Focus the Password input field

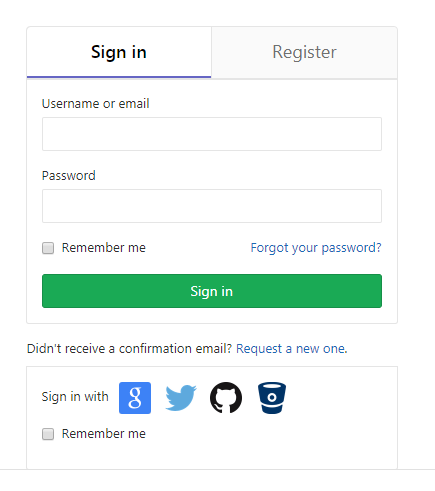tap(212, 206)
